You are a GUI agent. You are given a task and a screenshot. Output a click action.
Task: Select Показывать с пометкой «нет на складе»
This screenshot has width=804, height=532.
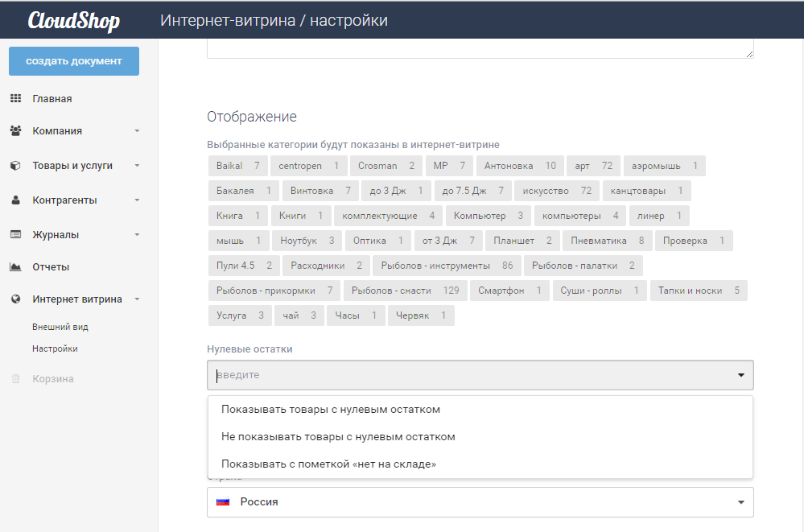[480, 464]
